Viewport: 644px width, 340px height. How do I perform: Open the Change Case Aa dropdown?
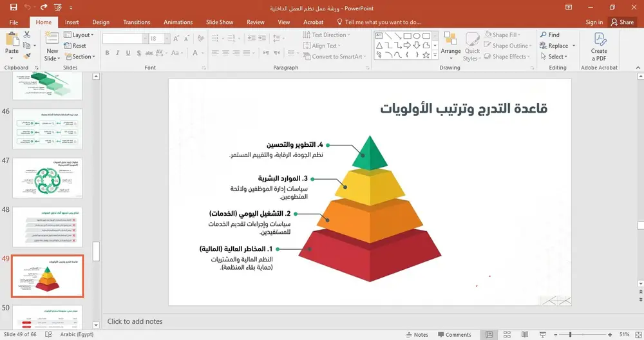[176, 53]
